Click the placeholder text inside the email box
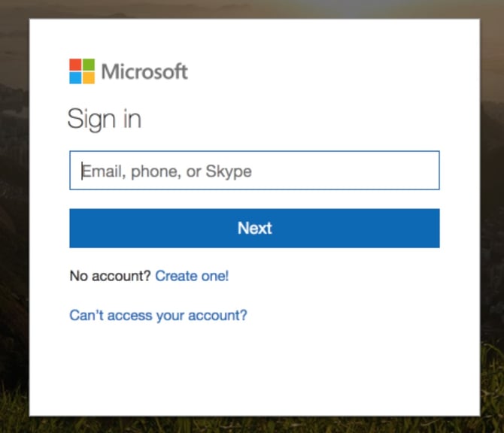The height and width of the screenshot is (433, 504). tap(166, 171)
